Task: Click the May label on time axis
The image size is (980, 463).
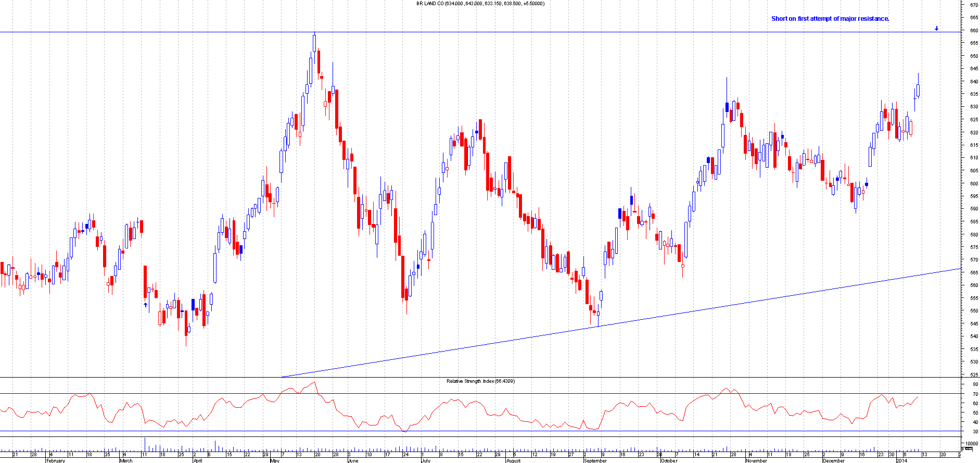Action: point(275,460)
